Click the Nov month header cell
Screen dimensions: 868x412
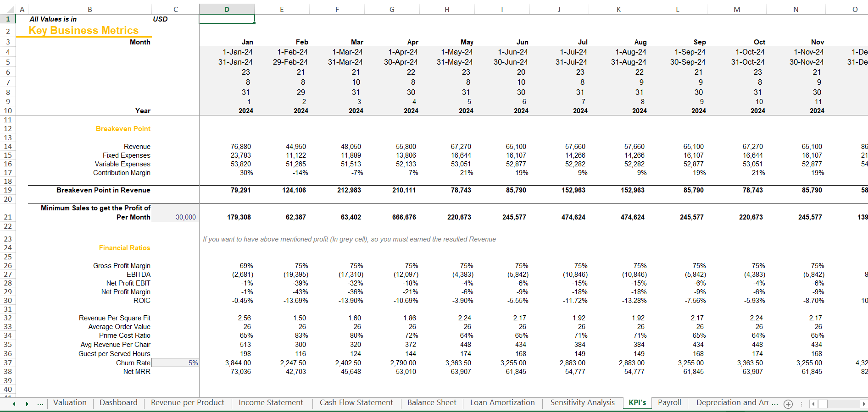[818, 42]
